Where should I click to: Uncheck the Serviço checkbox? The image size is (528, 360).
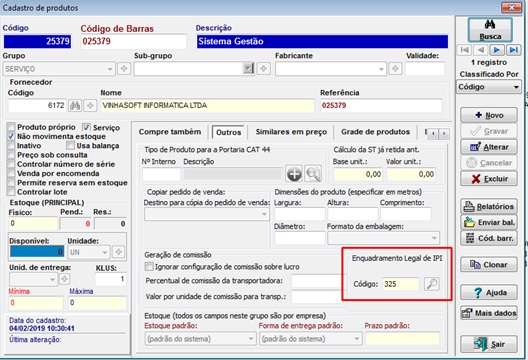(87, 127)
